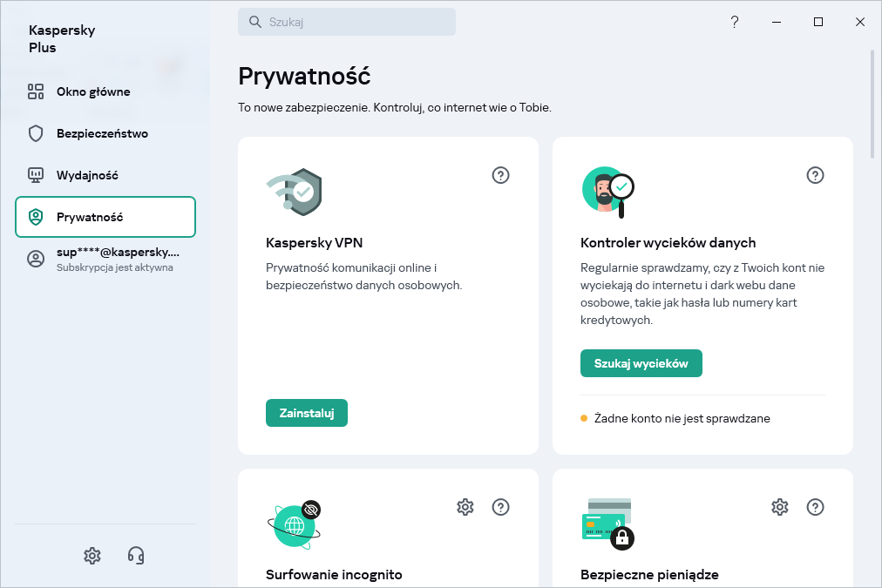
Task: Click help icon on Surfowanie incognito card
Action: pos(500,507)
